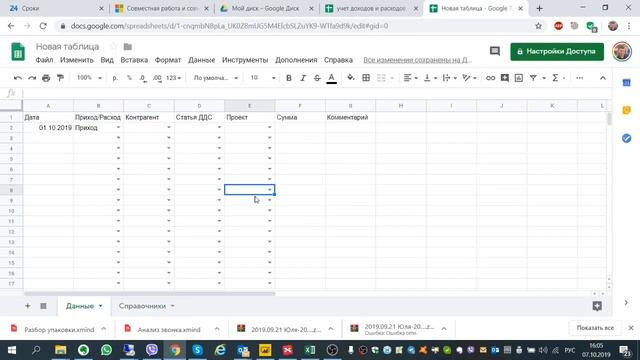Open the font size 10 dropdown

pyautogui.click(x=262, y=78)
